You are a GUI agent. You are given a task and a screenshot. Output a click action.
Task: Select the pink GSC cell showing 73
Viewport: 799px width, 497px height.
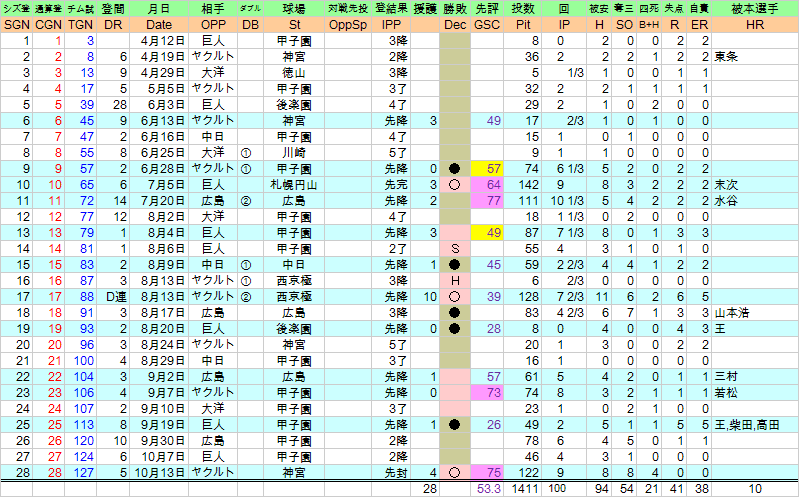coord(487,393)
